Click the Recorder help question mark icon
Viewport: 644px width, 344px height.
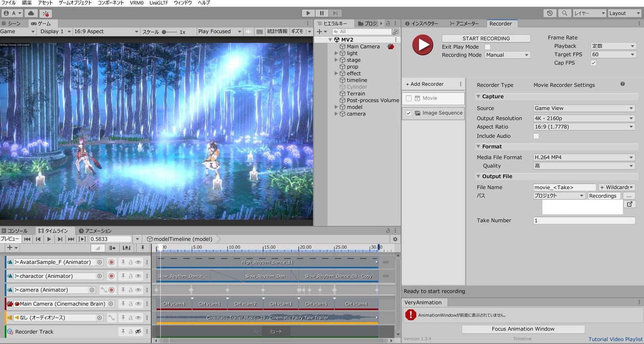point(623,84)
